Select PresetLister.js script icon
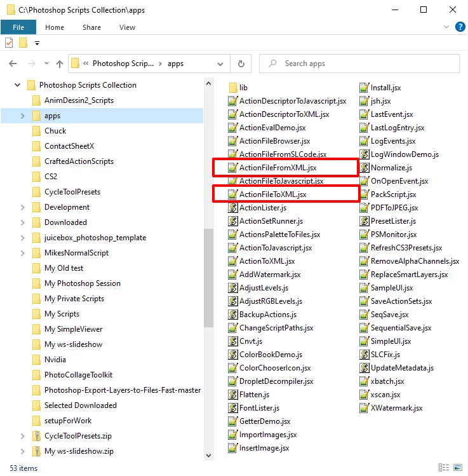This screenshot has width=468, height=476. 364,221
